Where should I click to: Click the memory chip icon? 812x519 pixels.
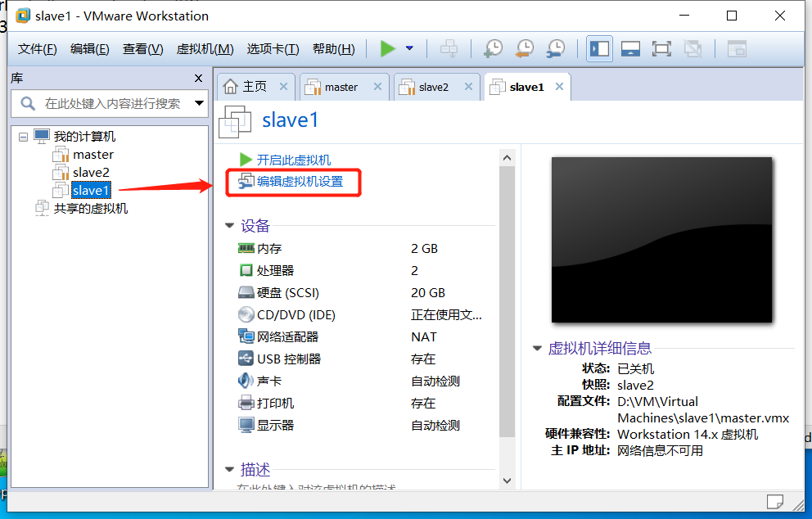coord(246,248)
